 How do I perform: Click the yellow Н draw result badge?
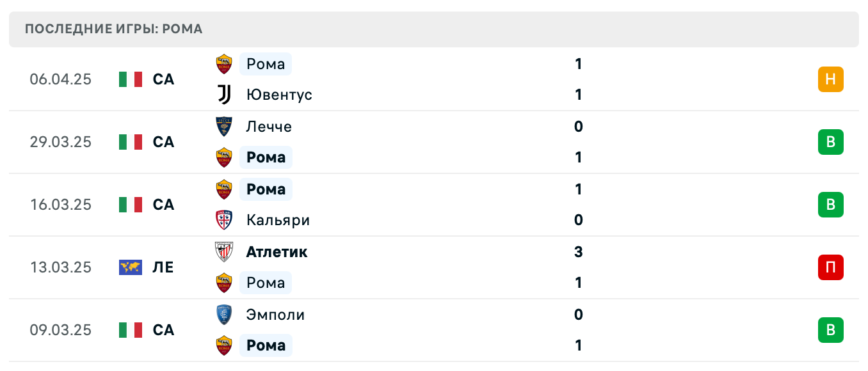click(x=830, y=79)
